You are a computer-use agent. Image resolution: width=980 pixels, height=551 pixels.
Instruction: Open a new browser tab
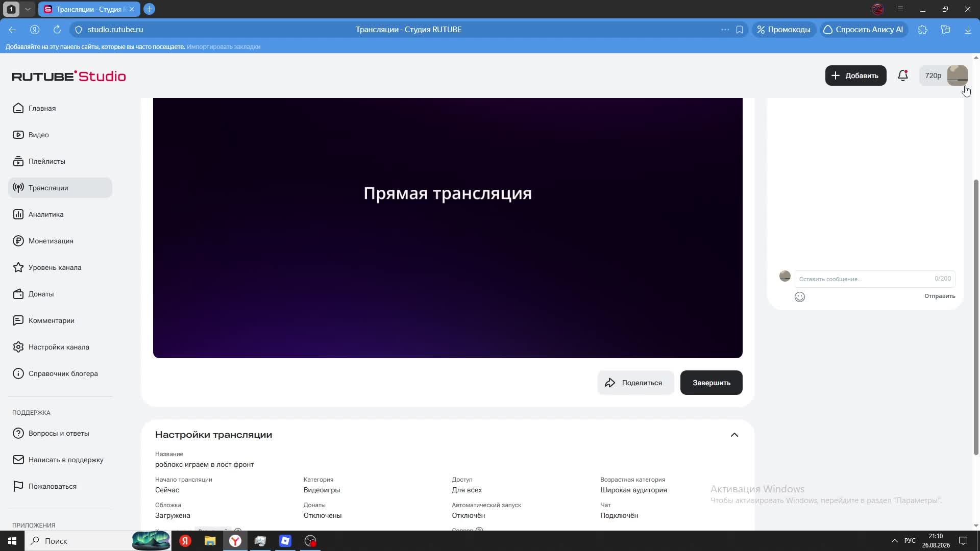click(x=149, y=9)
